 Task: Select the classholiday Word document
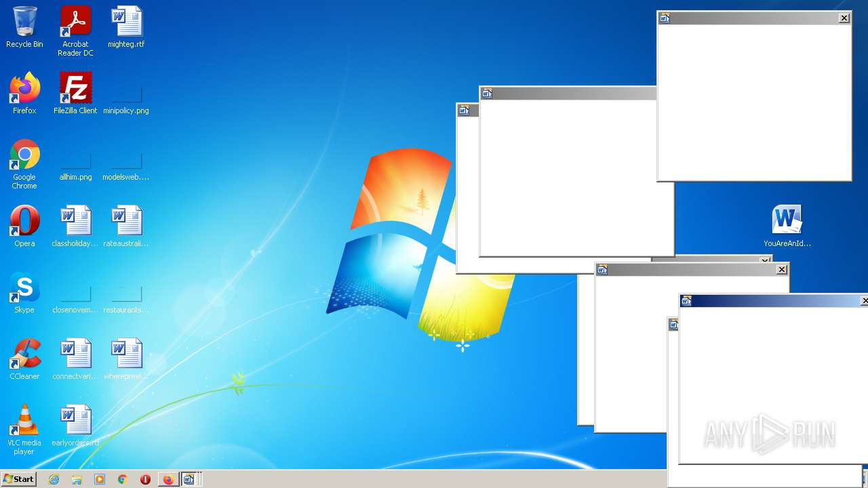tap(75, 226)
